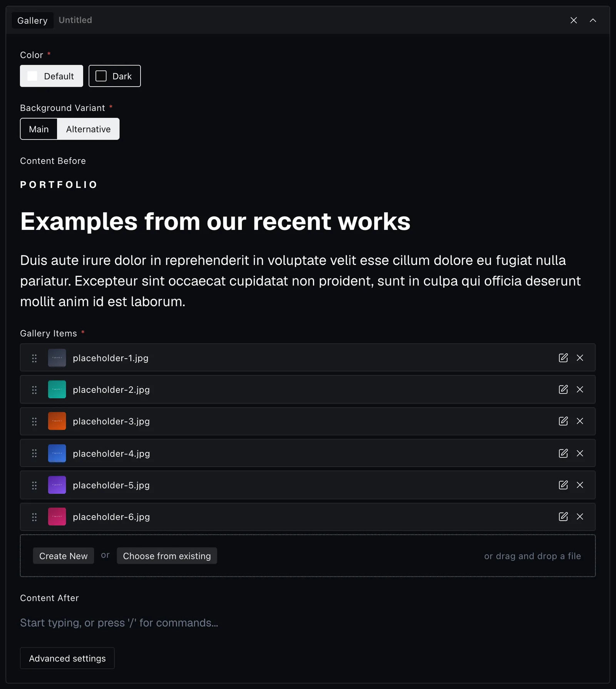The height and width of the screenshot is (689, 616).
Task: Open placeholder-1.jpg thumbnail
Action: [57, 358]
